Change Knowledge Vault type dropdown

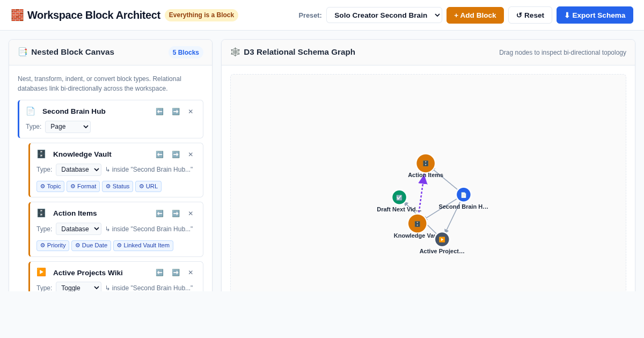(x=78, y=170)
